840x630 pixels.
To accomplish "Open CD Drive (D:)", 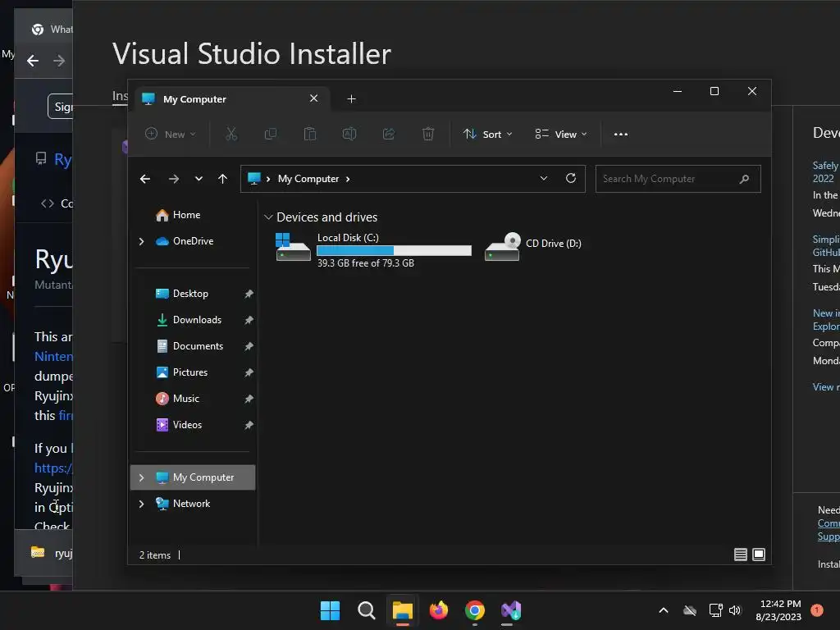I will [x=534, y=246].
